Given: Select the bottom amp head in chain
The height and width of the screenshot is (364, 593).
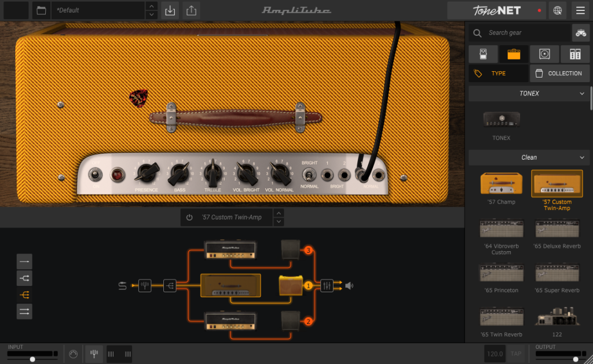Looking at the screenshot, I should point(230,321).
